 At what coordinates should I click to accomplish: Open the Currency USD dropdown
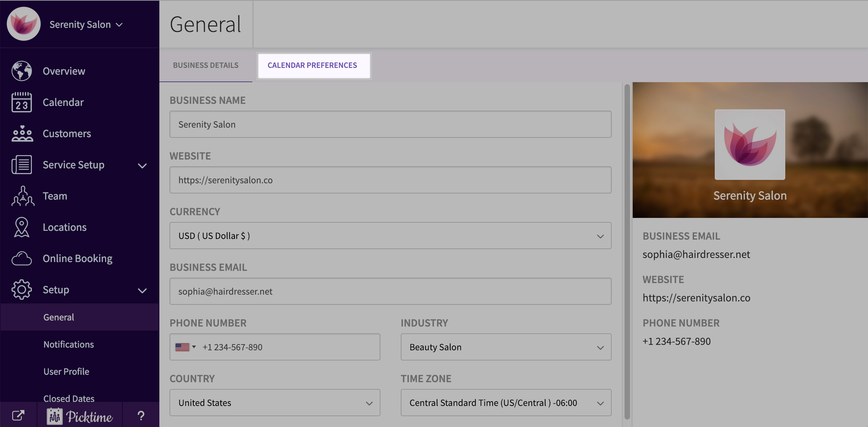click(x=390, y=236)
